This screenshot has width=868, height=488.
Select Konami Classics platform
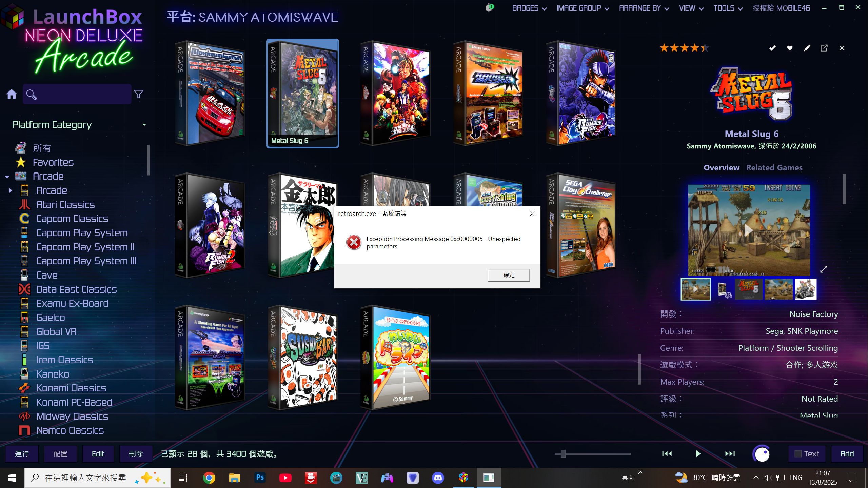coord(71,388)
